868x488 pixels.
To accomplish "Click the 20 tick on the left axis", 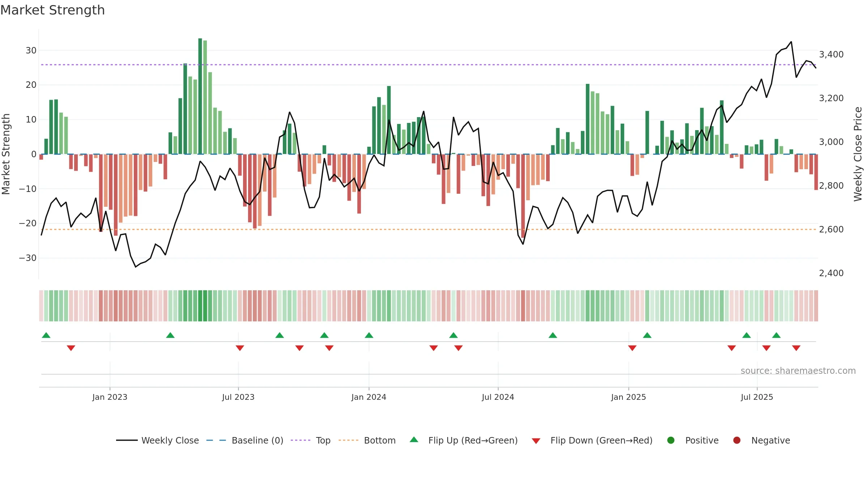I will 31,85.
